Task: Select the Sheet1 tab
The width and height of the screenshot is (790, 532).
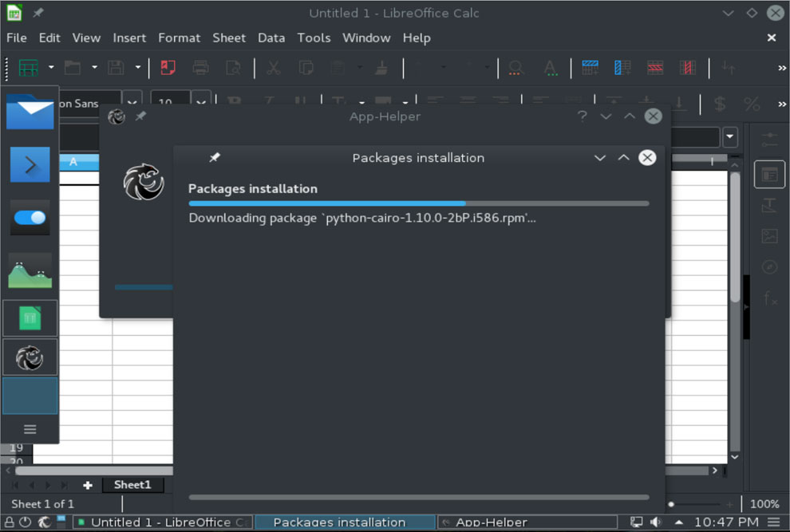Action: coord(132,485)
